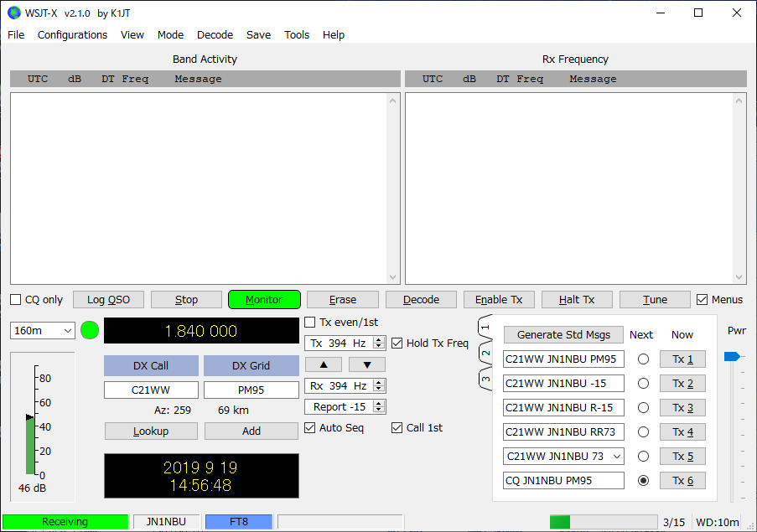Click the Lookup button

[x=151, y=431]
